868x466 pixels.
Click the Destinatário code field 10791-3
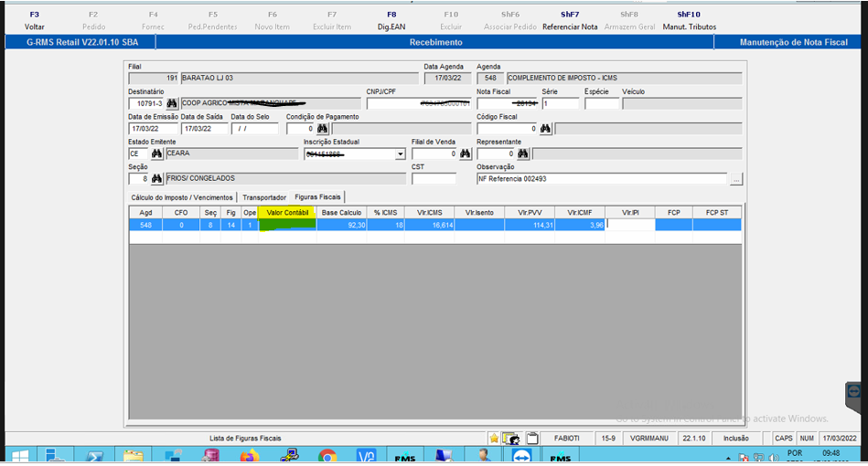pos(146,103)
